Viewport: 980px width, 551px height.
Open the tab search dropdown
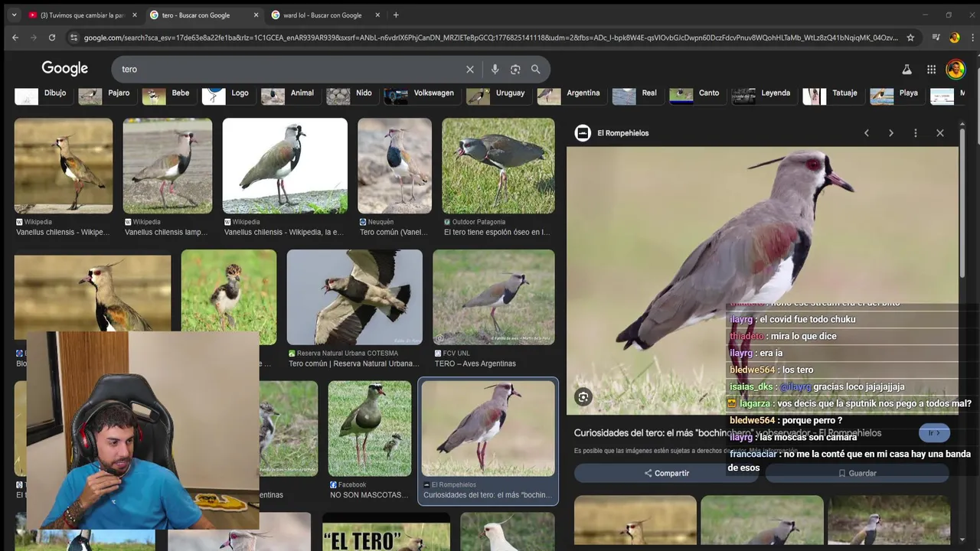(14, 15)
